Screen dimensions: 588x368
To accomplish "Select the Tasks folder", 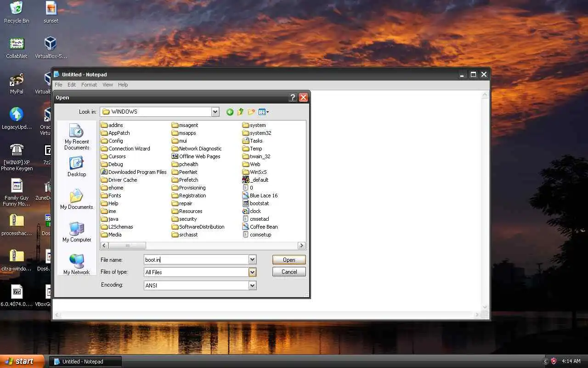I will tap(253, 141).
